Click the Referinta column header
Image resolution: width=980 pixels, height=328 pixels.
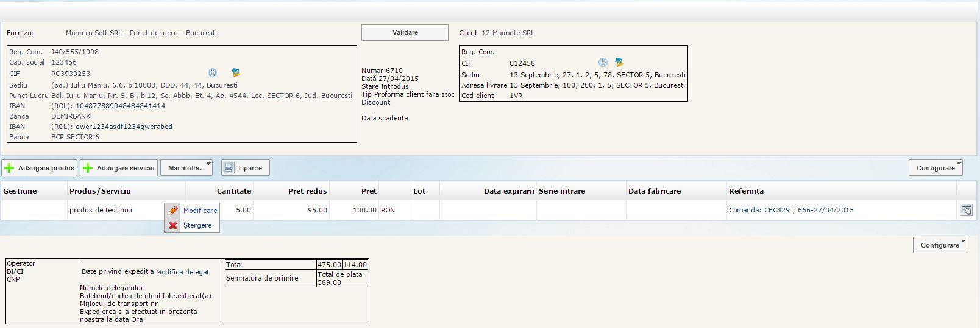point(746,191)
